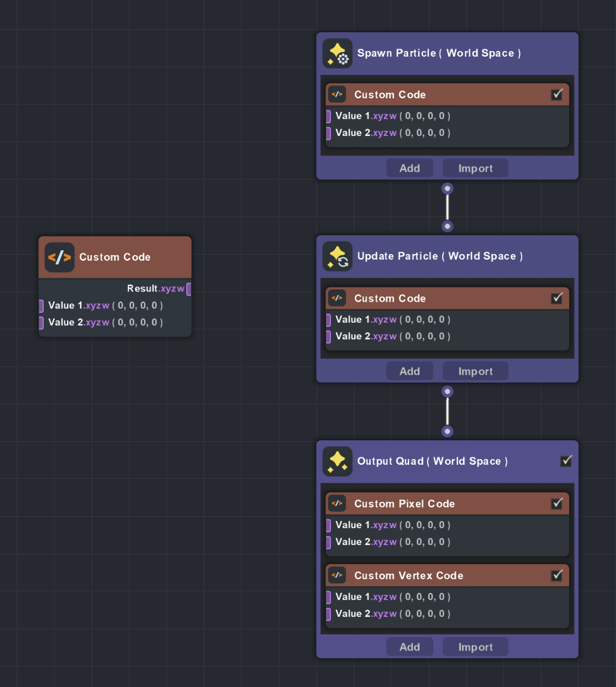This screenshot has width=616, height=687.
Task: Click the Update Particle sparkle-refresh icon
Action: pyautogui.click(x=337, y=256)
